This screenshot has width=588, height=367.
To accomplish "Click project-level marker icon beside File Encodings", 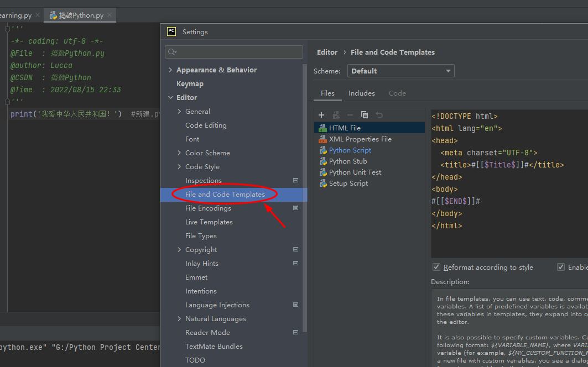I will (295, 208).
